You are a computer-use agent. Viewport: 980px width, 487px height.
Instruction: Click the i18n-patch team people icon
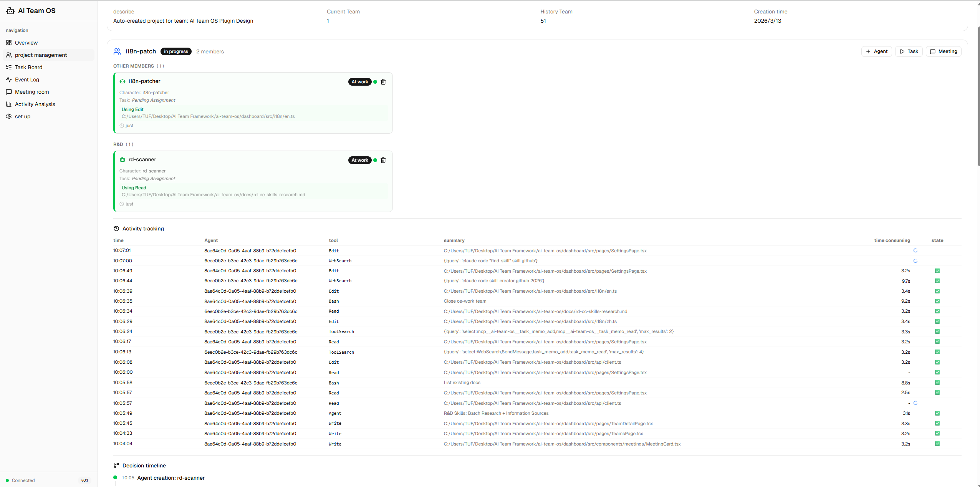(117, 51)
